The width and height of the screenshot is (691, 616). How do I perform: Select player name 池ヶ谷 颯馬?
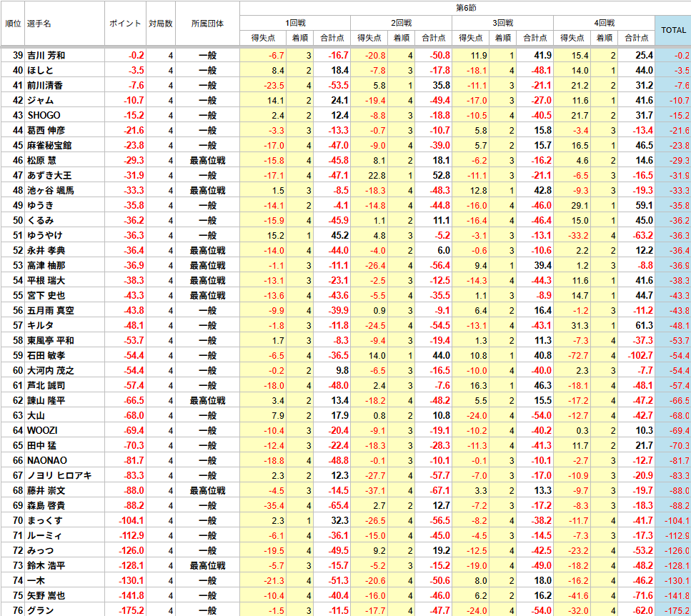(51, 190)
